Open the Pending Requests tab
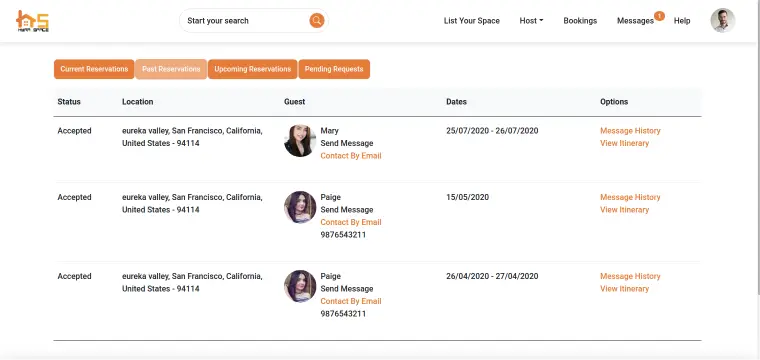The image size is (760, 360). click(334, 69)
